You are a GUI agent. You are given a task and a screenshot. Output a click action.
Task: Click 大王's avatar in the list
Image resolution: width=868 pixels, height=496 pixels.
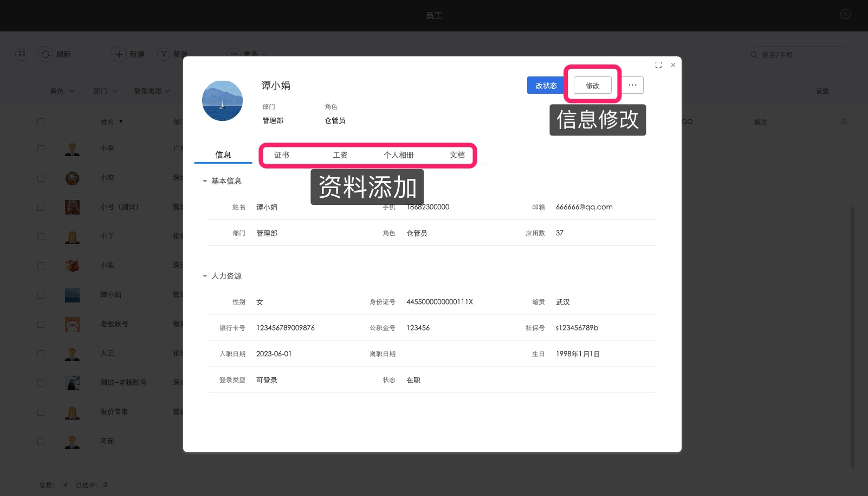click(72, 353)
